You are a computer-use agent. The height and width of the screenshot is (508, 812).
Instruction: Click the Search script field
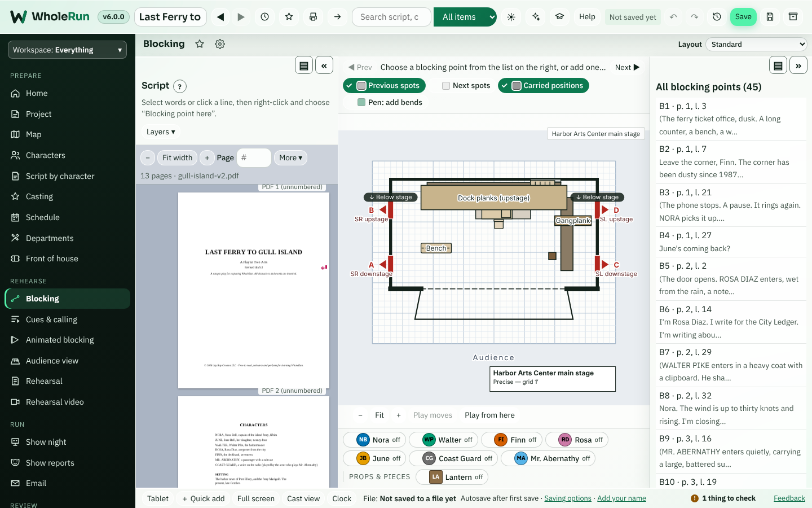[392, 17]
